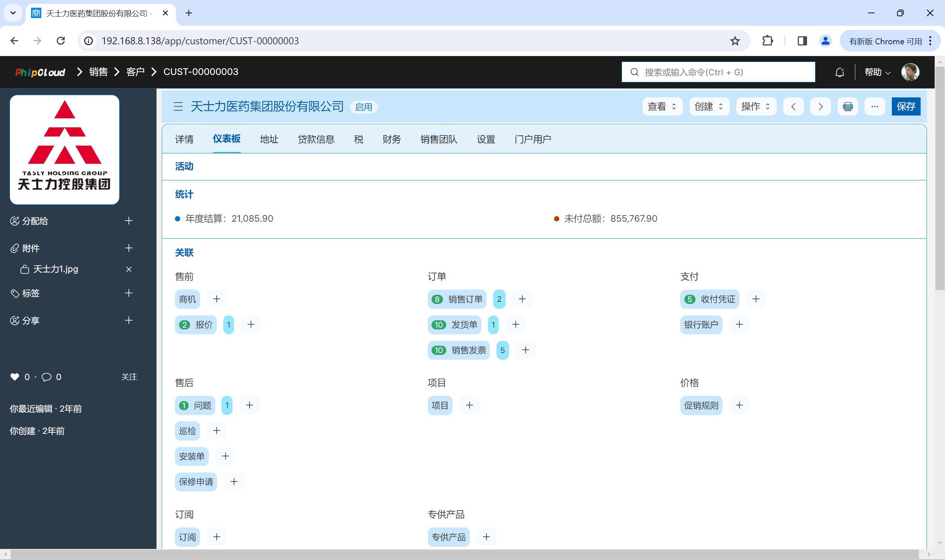Image resolution: width=945 pixels, height=560 pixels.
Task: Add new attachment with plus icon
Action: click(129, 248)
